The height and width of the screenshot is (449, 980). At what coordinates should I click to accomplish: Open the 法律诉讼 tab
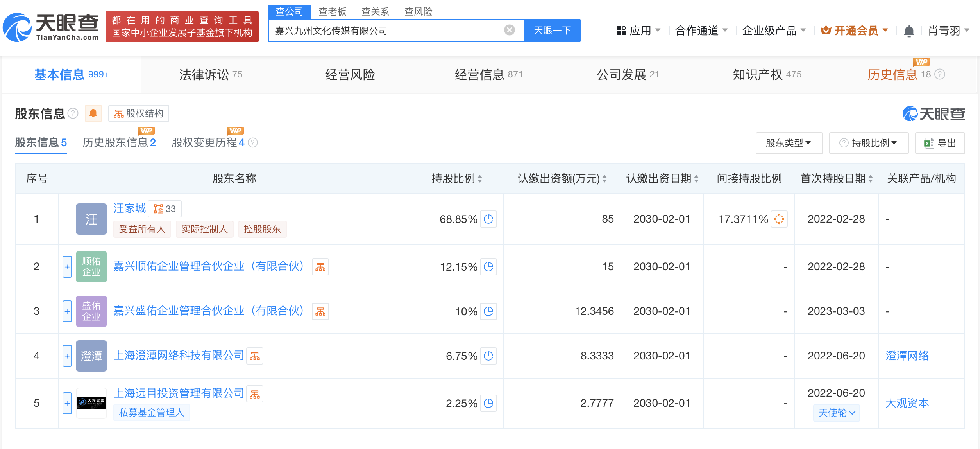pos(211,74)
